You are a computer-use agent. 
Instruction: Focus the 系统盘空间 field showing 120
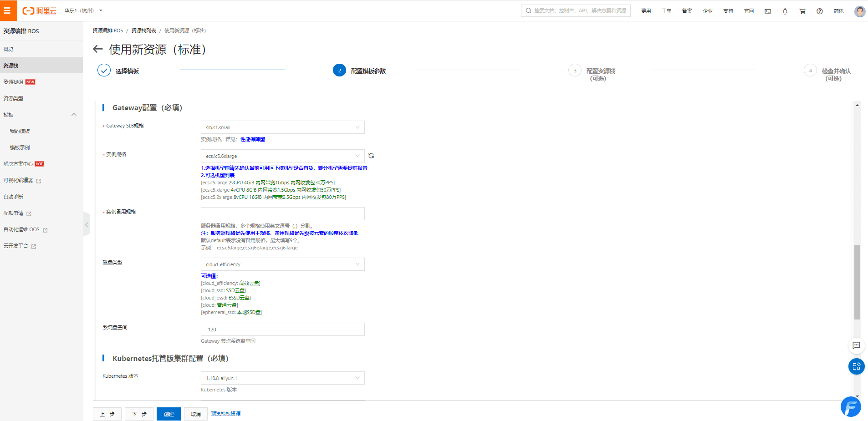(x=282, y=329)
